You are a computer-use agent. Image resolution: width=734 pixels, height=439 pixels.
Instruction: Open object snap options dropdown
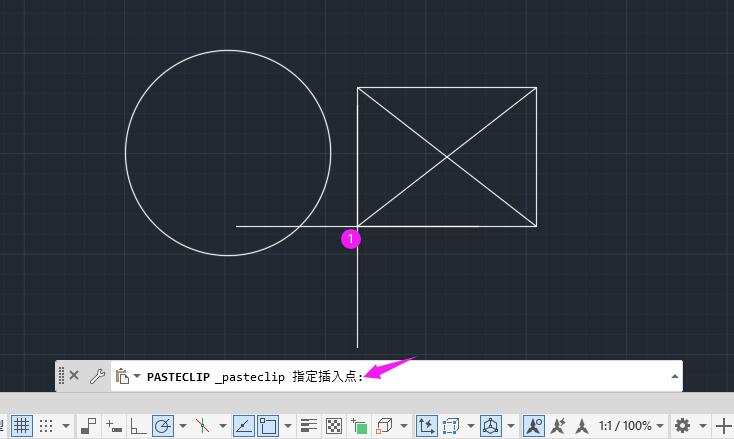(x=287, y=426)
